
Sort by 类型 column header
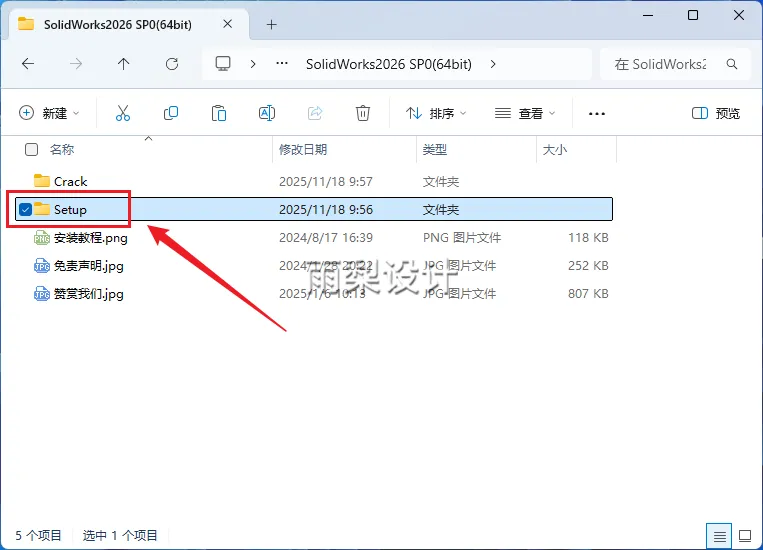[x=435, y=149]
